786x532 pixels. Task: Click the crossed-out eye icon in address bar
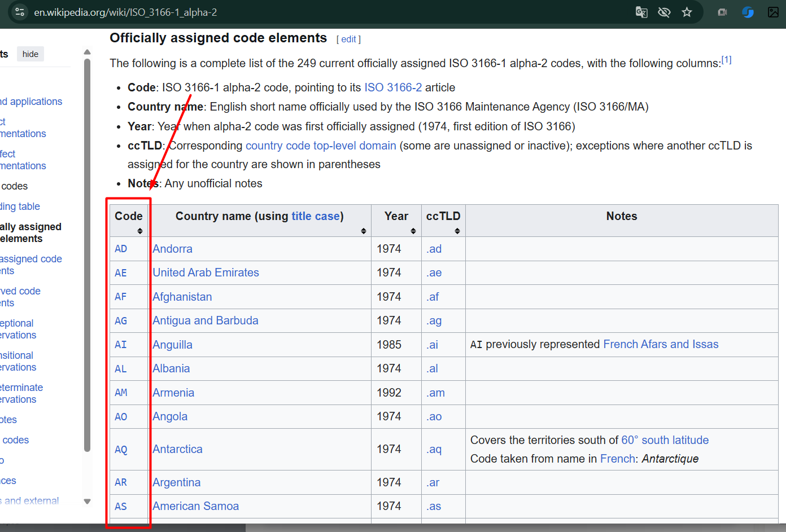click(664, 12)
